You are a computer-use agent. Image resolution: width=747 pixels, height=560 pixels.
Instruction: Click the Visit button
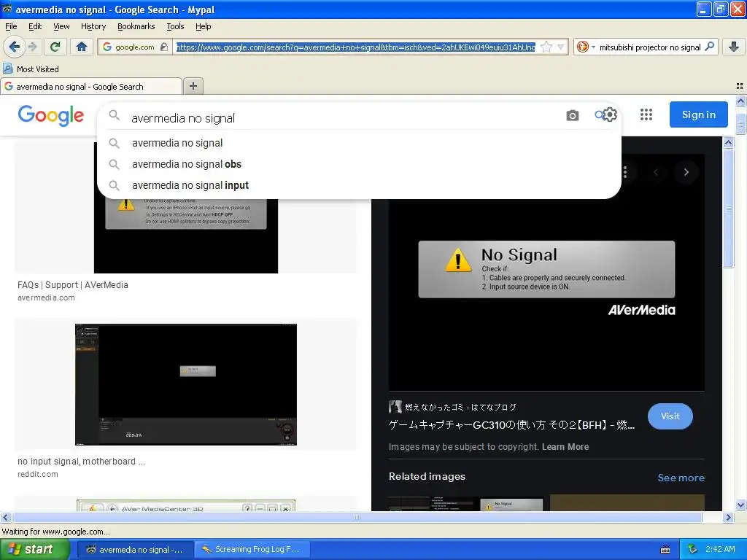pos(670,416)
